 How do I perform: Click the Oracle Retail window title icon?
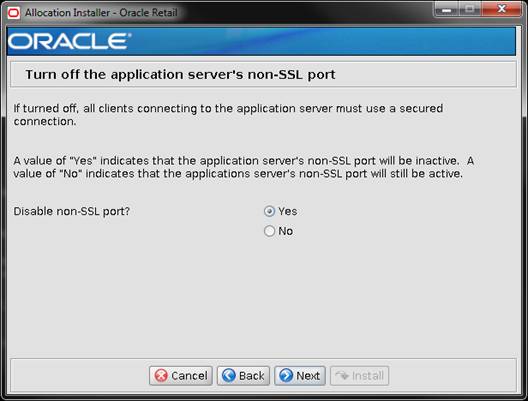click(14, 13)
